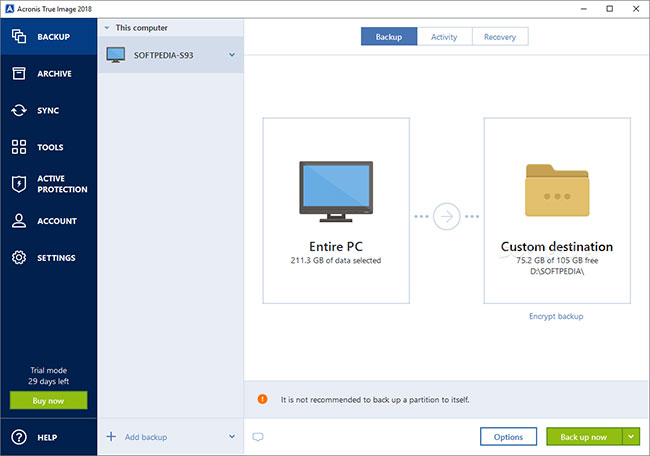Open the Account person icon
Image resolution: width=650 pixels, height=456 pixels.
(x=19, y=221)
